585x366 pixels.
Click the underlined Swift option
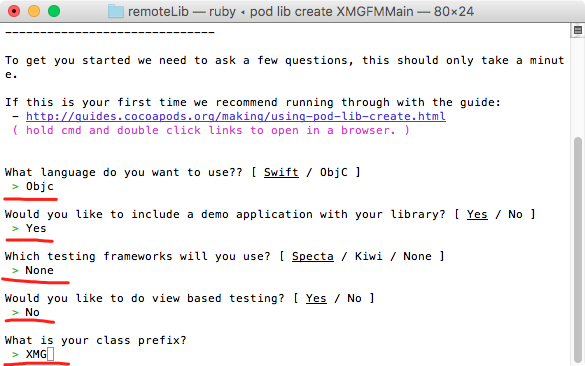click(x=281, y=172)
